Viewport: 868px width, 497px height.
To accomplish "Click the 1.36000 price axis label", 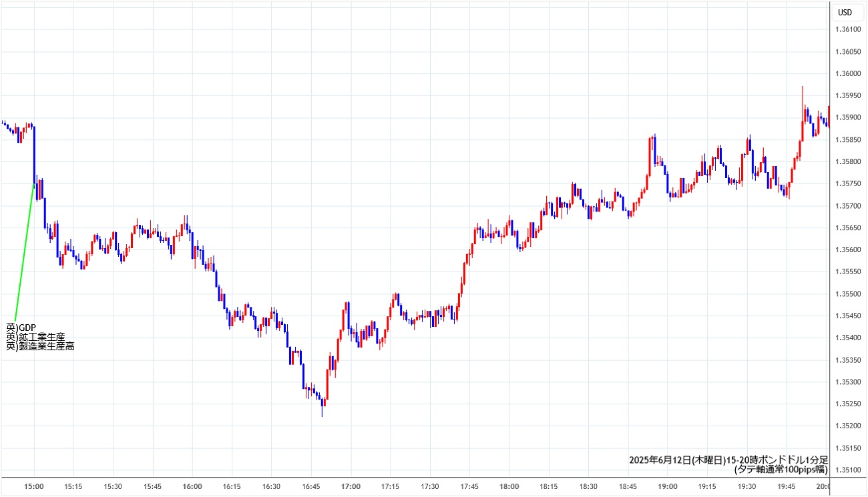I will [849, 73].
